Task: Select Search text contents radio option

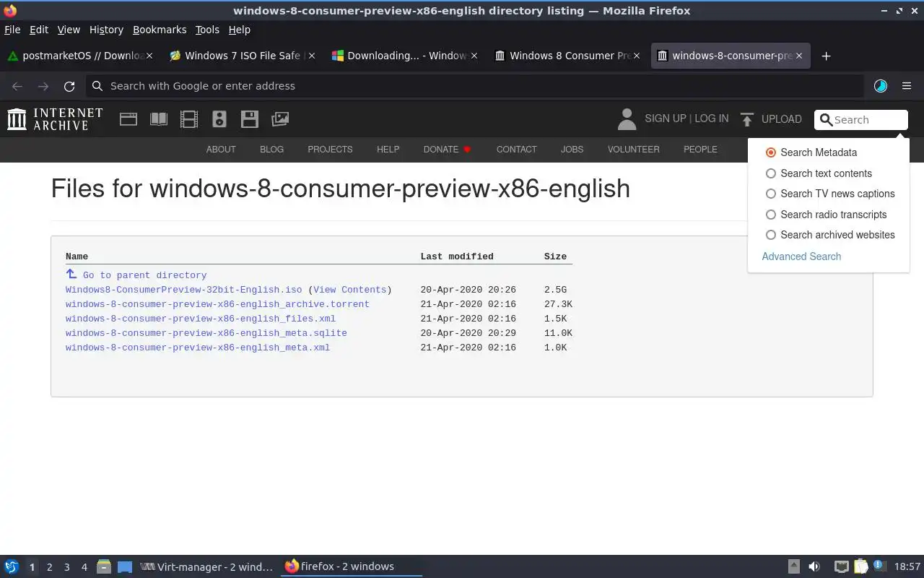Action: pos(771,173)
